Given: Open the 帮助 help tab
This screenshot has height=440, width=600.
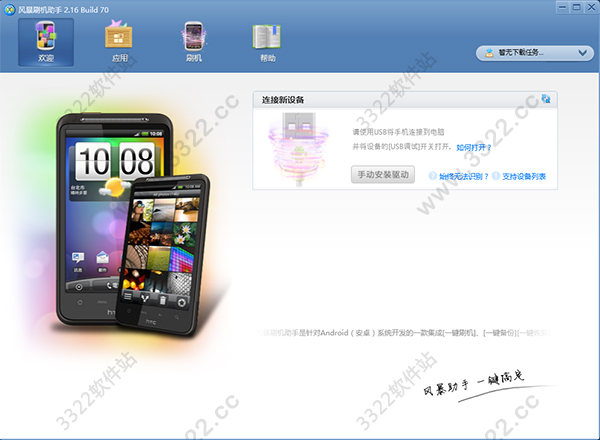Looking at the screenshot, I should pos(267,42).
